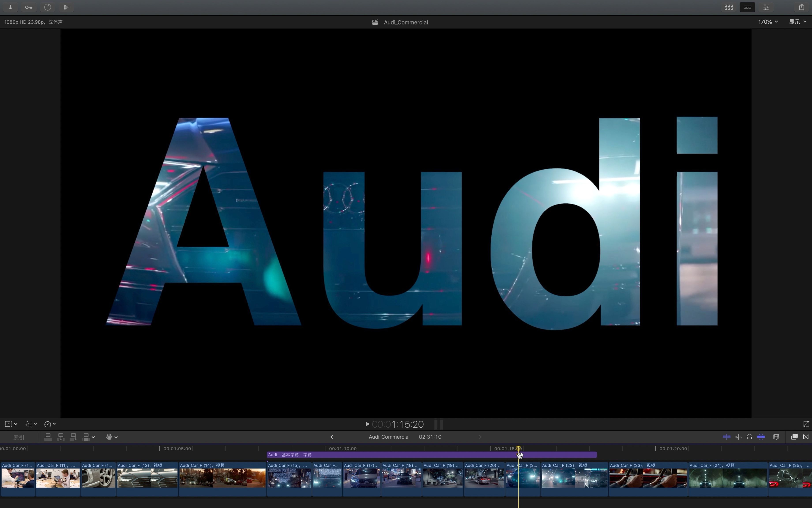The height and width of the screenshot is (508, 812).
Task: Go forward in timeline history arrow
Action: pyautogui.click(x=480, y=437)
